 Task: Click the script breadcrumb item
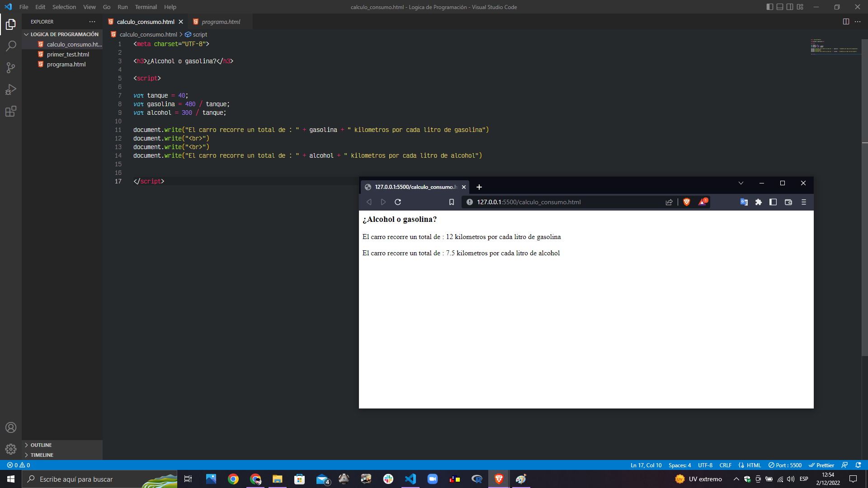(x=196, y=34)
